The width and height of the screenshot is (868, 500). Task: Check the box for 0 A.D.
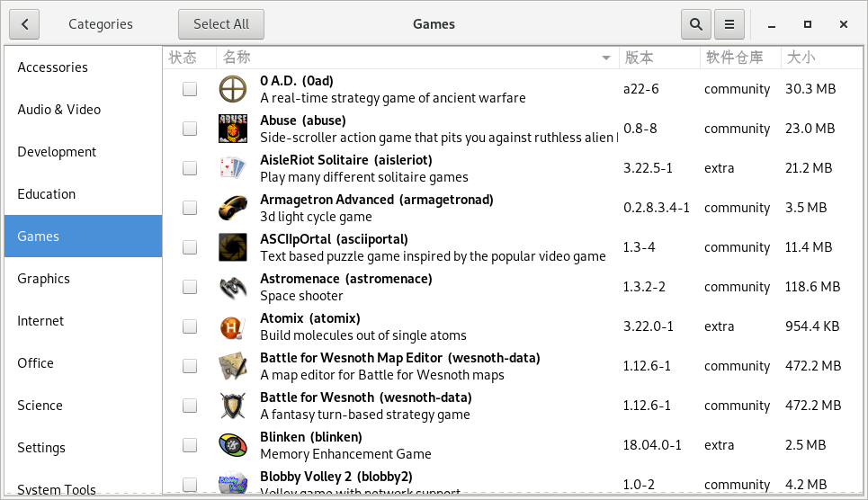[x=190, y=89]
